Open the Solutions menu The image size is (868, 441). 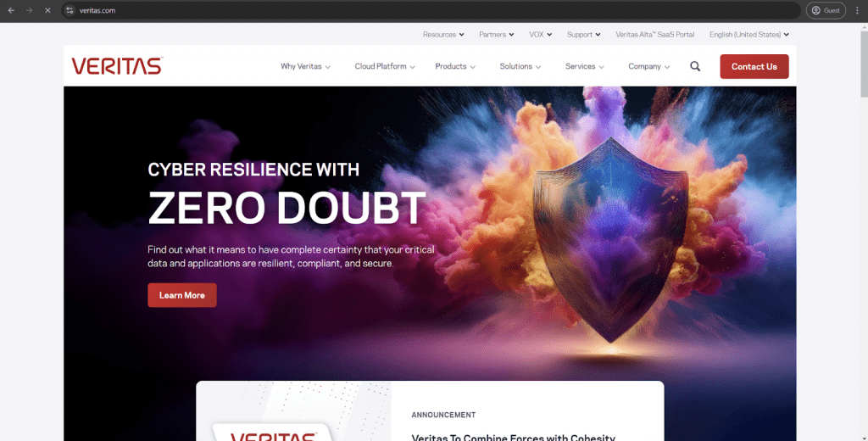(x=520, y=66)
